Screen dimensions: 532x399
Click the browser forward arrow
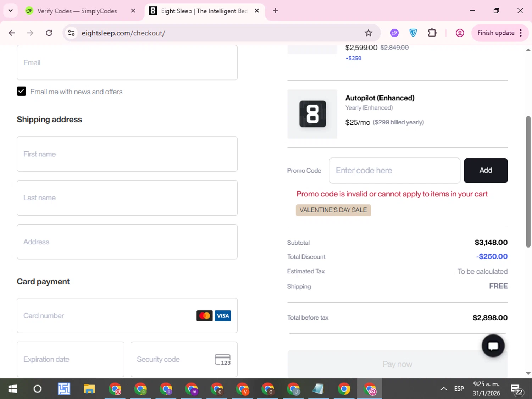click(x=30, y=33)
